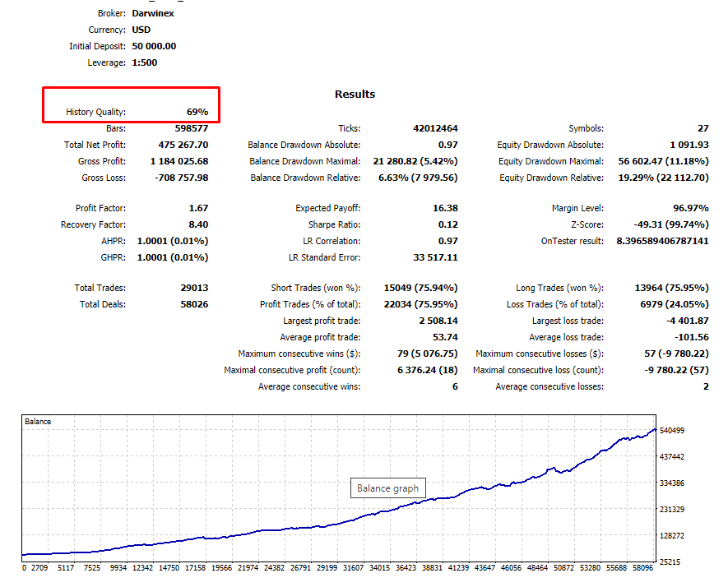Click the Profit Factor value 1.67
728x587 pixels.
[199, 208]
